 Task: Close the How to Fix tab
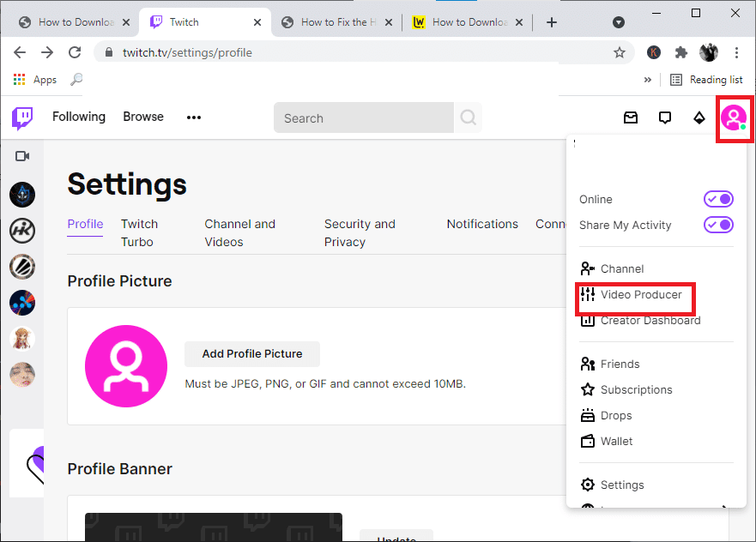(389, 22)
